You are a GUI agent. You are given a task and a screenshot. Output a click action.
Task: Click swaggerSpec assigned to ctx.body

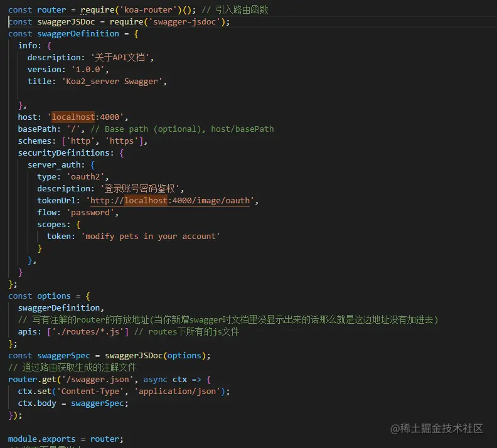tap(97, 403)
